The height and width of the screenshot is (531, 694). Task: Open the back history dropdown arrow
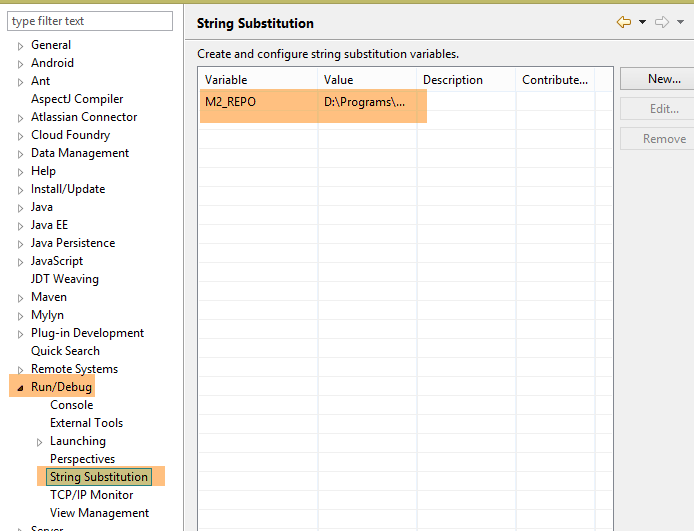click(642, 22)
